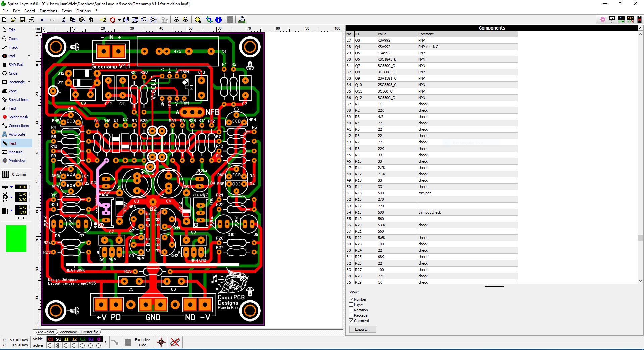
Task: Open grid size 0.25 mm selector
Action: 14,174
